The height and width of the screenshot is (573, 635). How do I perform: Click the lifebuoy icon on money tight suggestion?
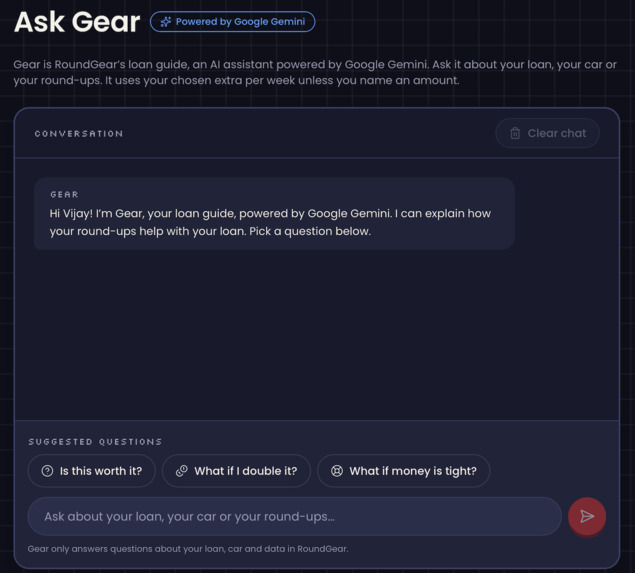337,471
